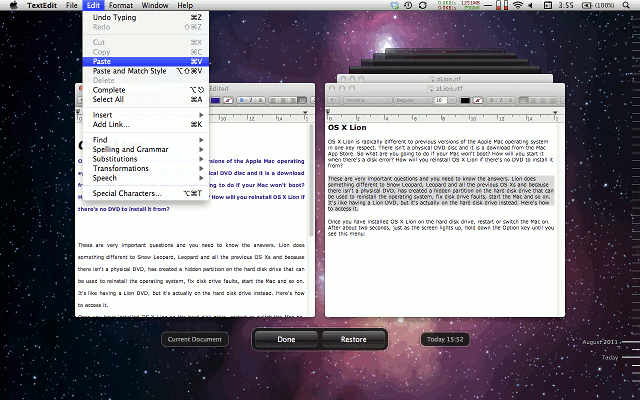Choose Complete from the Edit menu
The width and height of the screenshot is (640, 400).
(146, 90)
